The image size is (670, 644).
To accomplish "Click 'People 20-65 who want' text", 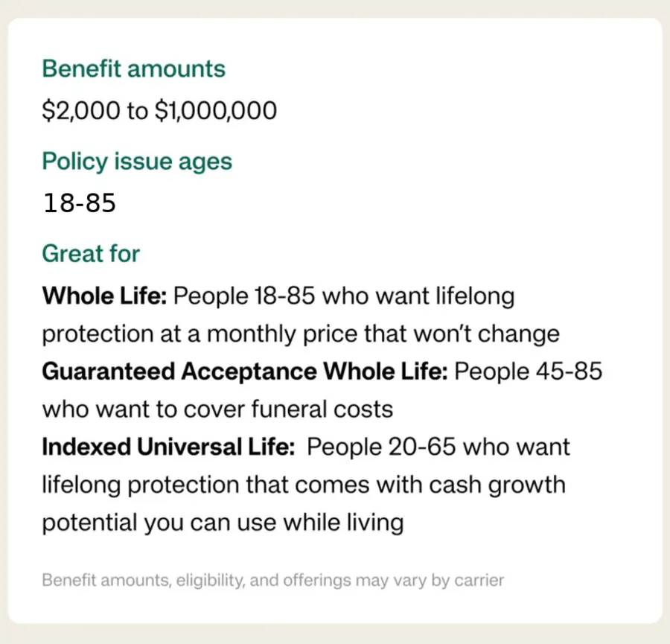I will (438, 447).
